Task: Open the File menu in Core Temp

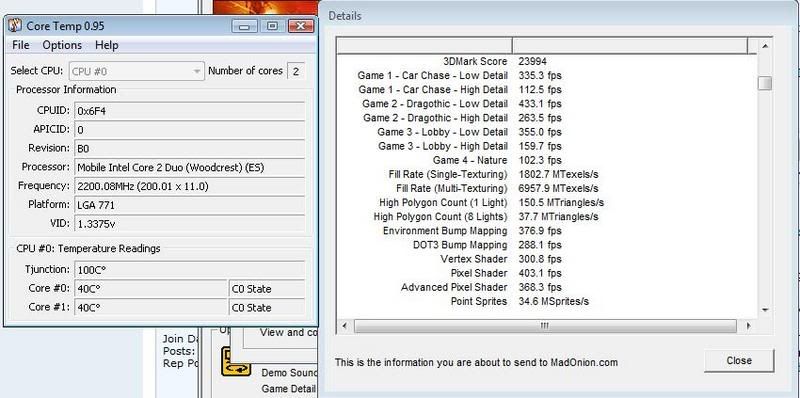Action: pos(20,45)
